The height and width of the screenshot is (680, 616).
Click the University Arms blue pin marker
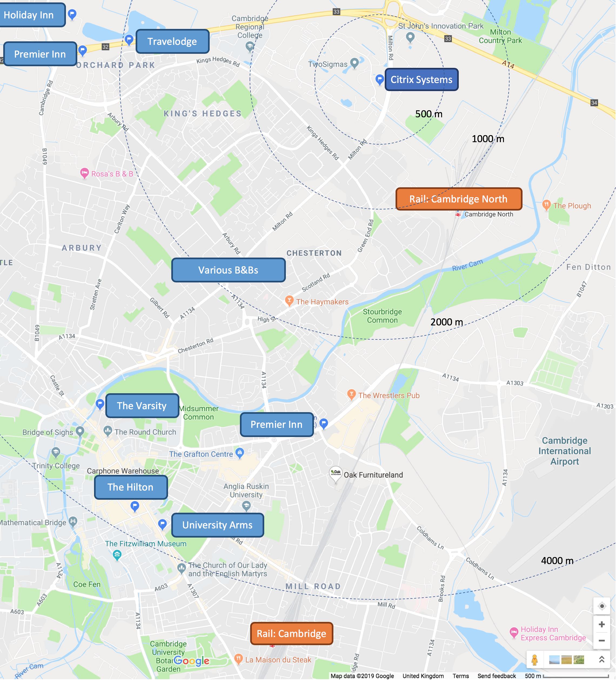click(163, 524)
